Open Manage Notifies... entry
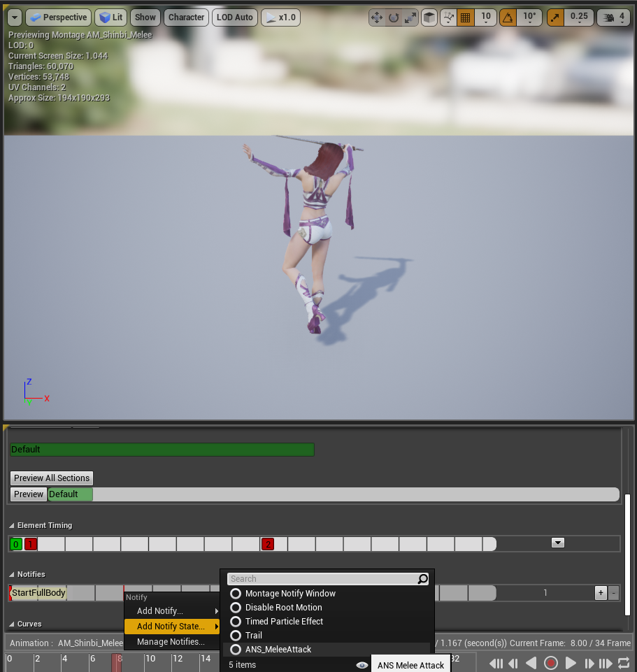Screen dimensions: 637x672 tap(172, 641)
